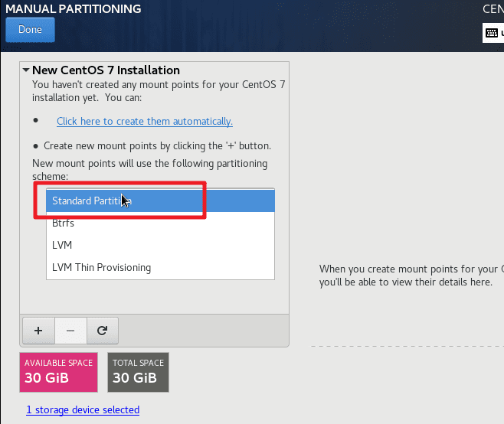Click the keyboard layout icon
504x424 pixels.
point(492,33)
